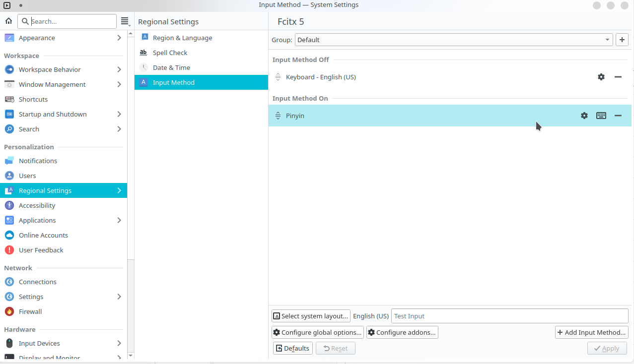The width and height of the screenshot is (634, 364).
Task: Click the Add Input Method button
Action: [591, 332]
